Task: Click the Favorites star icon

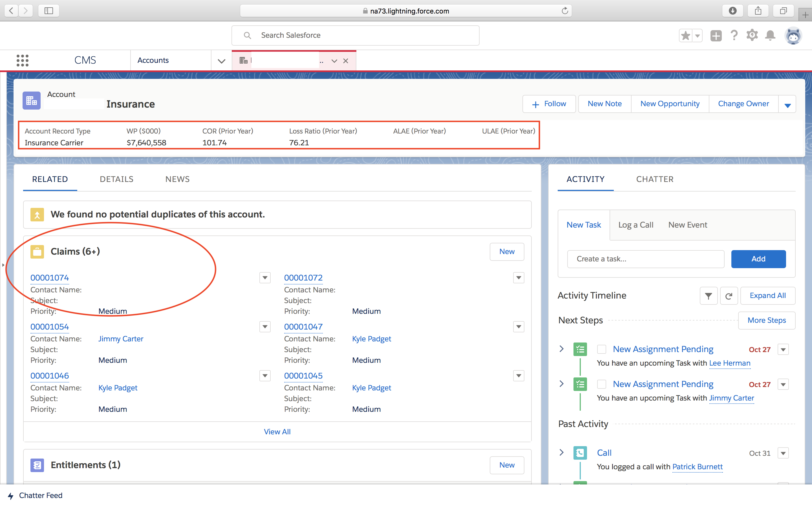Action: (x=685, y=35)
